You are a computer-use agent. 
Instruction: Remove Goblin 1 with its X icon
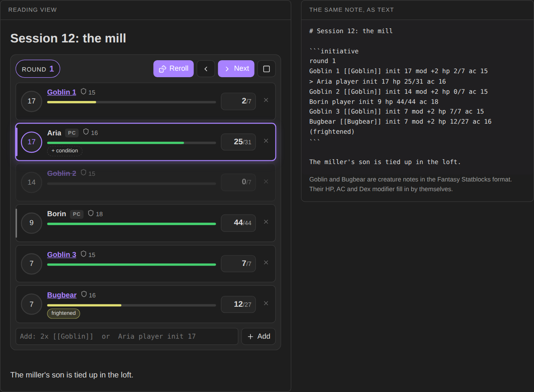click(x=266, y=100)
